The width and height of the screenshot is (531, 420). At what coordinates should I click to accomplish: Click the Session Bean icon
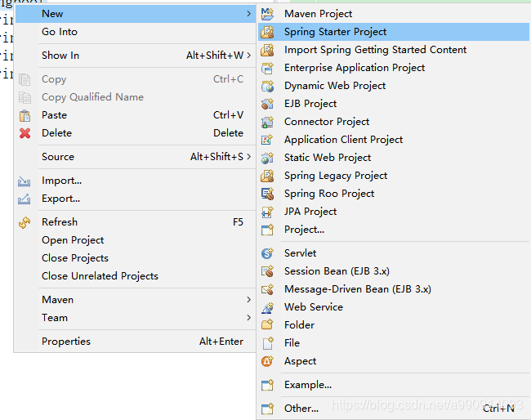(267, 271)
